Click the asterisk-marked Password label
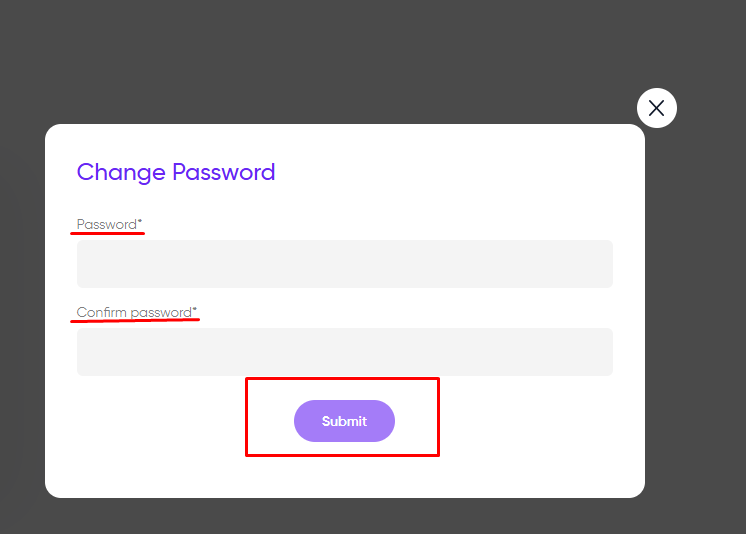746x534 pixels. click(x=109, y=224)
